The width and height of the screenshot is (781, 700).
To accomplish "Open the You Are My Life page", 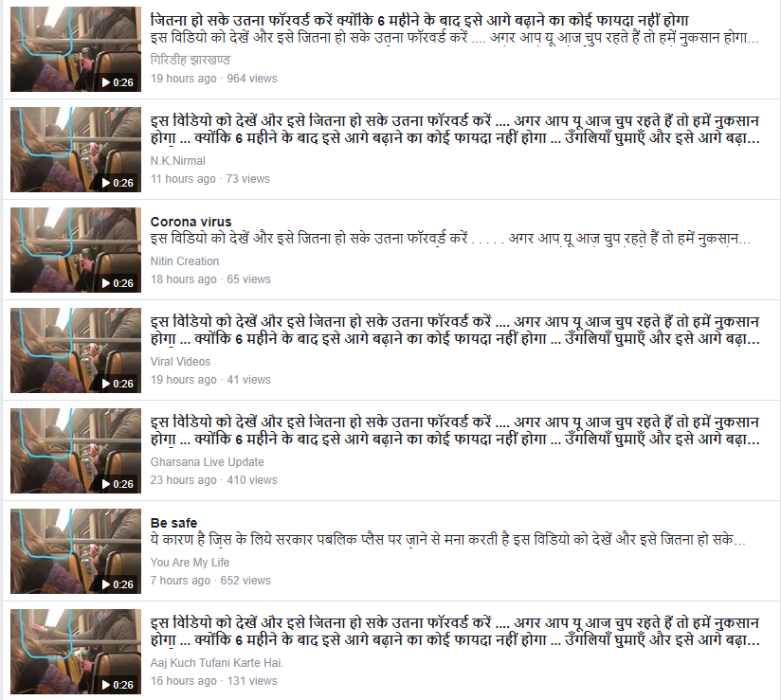I will point(190,562).
